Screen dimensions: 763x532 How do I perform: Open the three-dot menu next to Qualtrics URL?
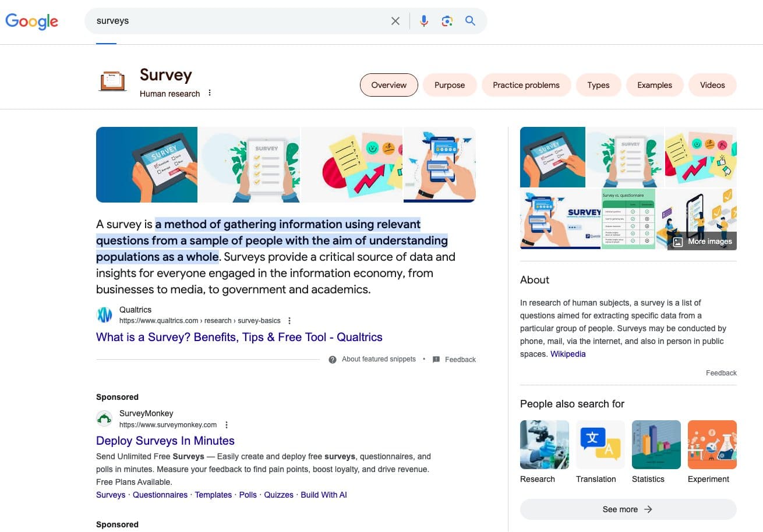[x=289, y=321]
